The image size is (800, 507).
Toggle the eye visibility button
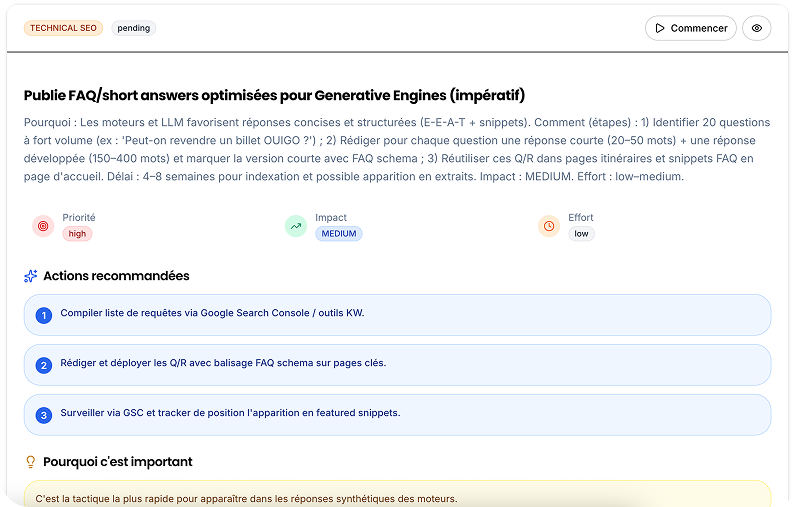(x=756, y=28)
